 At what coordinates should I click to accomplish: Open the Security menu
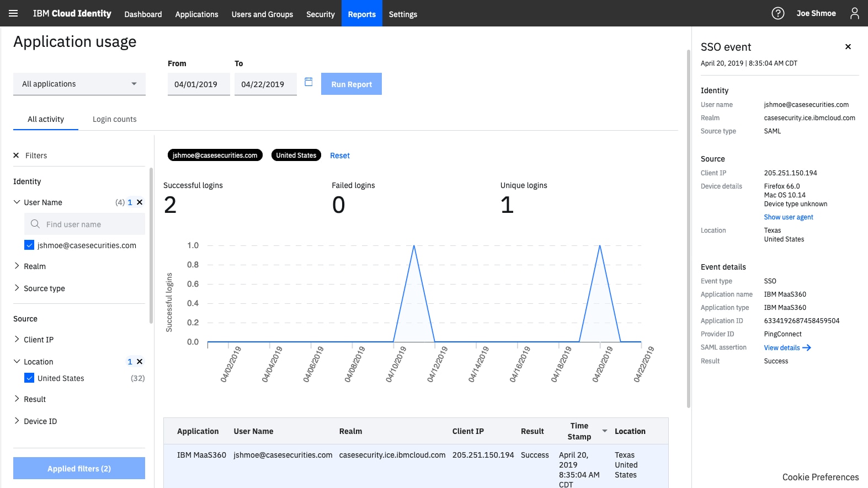click(x=321, y=14)
